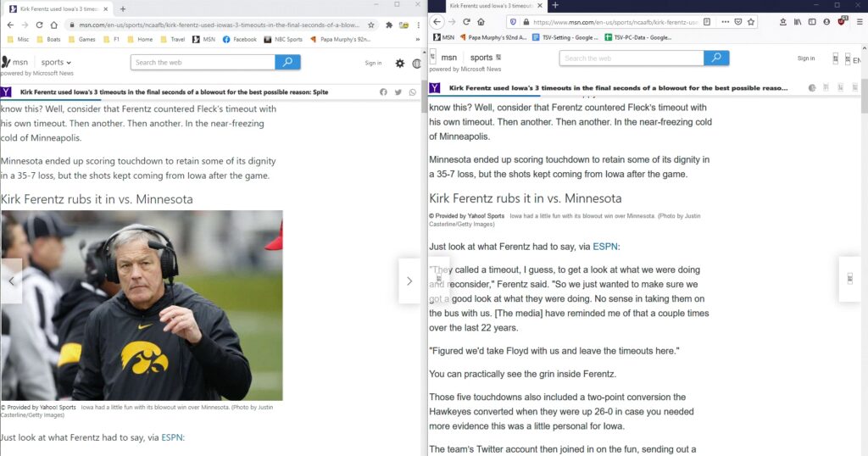Show hidden Chrome bookmarks with the chevron
This screenshot has width=868, height=456.
(418, 39)
